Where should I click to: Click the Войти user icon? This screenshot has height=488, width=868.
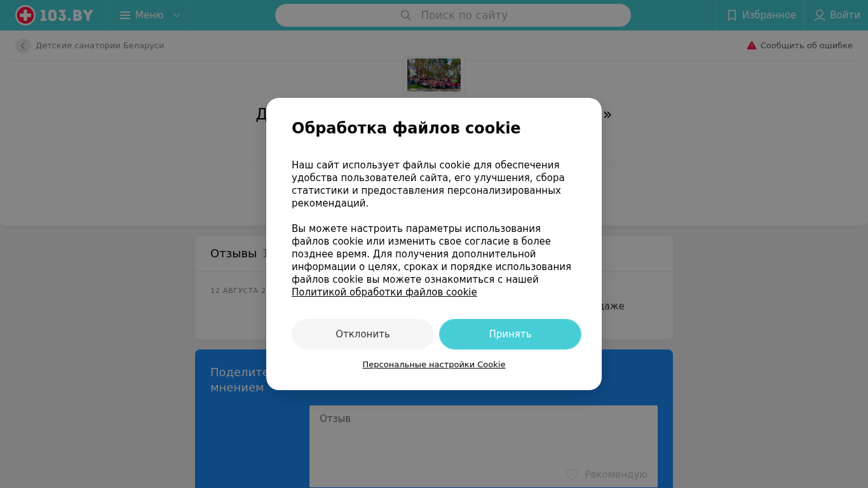point(820,15)
